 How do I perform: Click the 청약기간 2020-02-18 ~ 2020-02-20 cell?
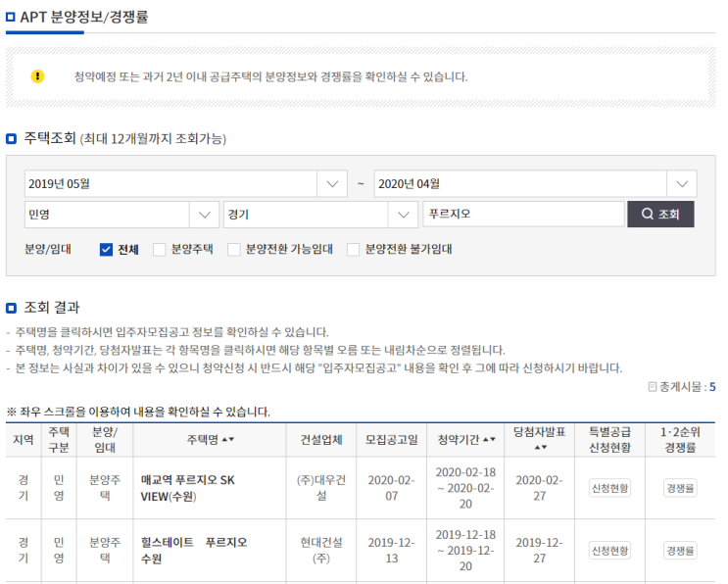[465, 488]
